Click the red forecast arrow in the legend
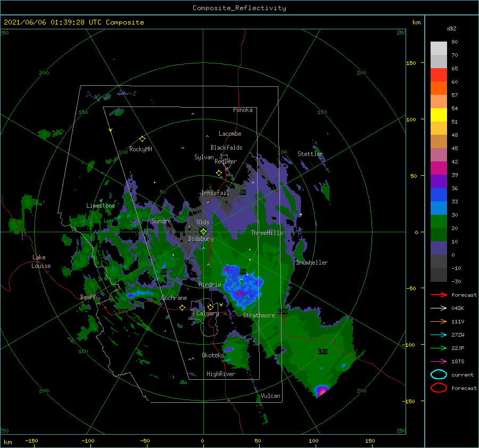Screen dimensions: 479x448 [439, 295]
